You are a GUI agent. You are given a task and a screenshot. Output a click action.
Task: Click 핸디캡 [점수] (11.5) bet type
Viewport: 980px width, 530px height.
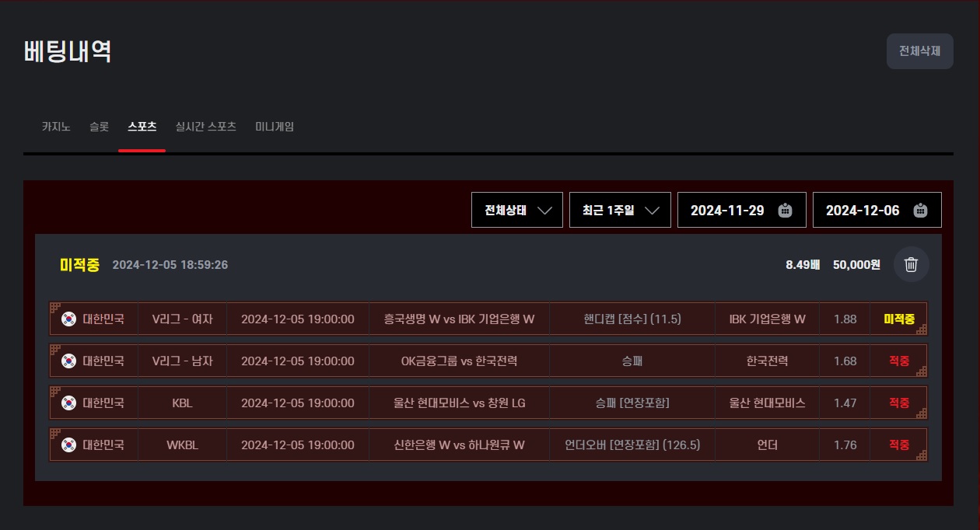point(632,319)
